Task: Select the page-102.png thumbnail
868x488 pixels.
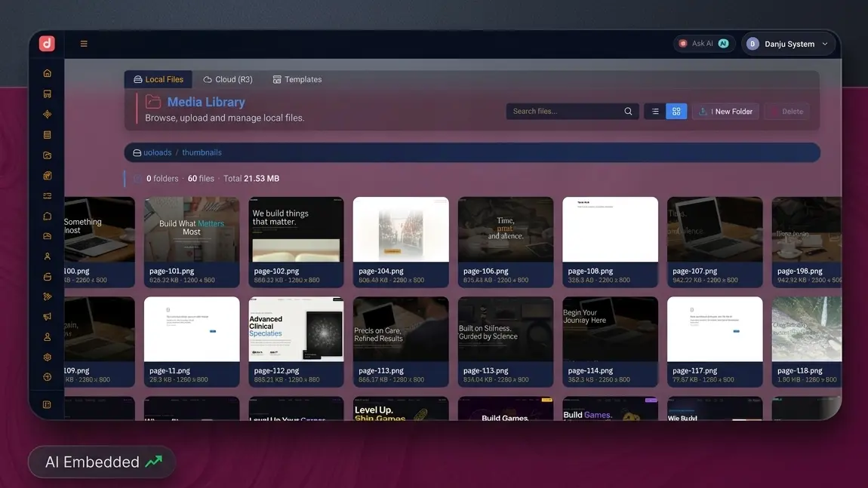Action: [296, 242]
